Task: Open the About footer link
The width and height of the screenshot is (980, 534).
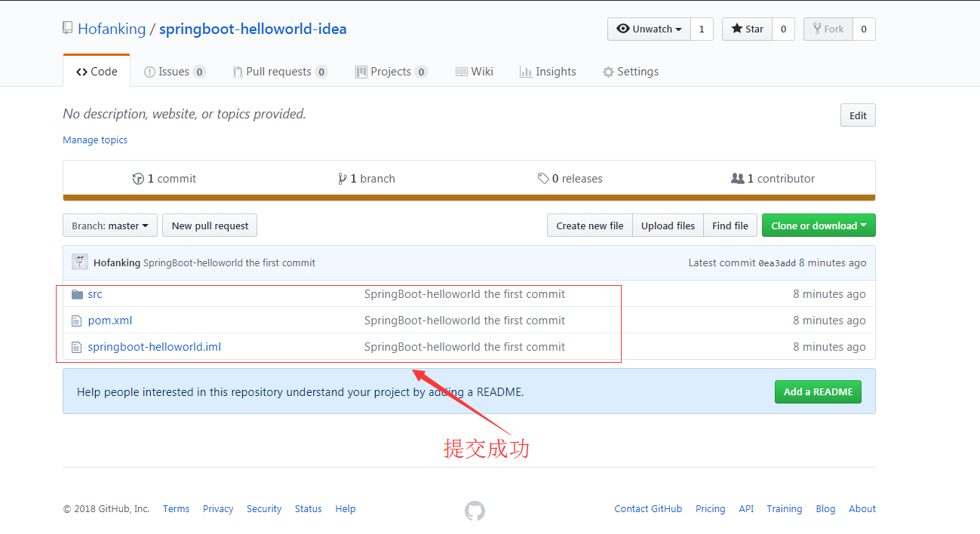Action: click(862, 509)
